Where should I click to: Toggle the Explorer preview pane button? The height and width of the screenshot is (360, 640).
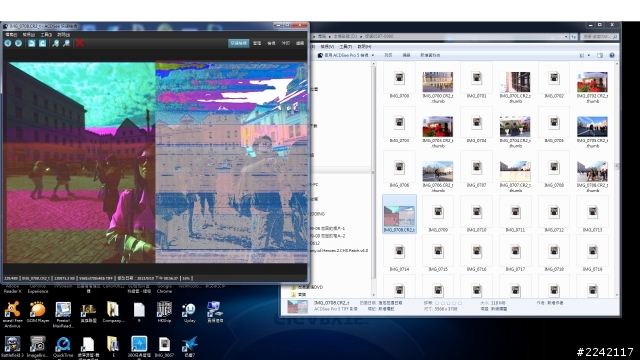click(x=600, y=55)
